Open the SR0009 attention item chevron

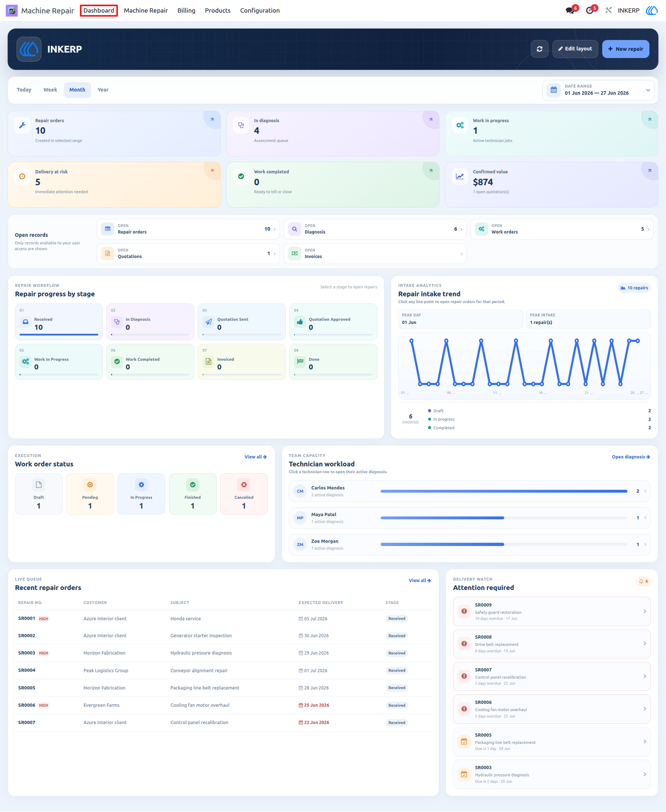[644, 612]
